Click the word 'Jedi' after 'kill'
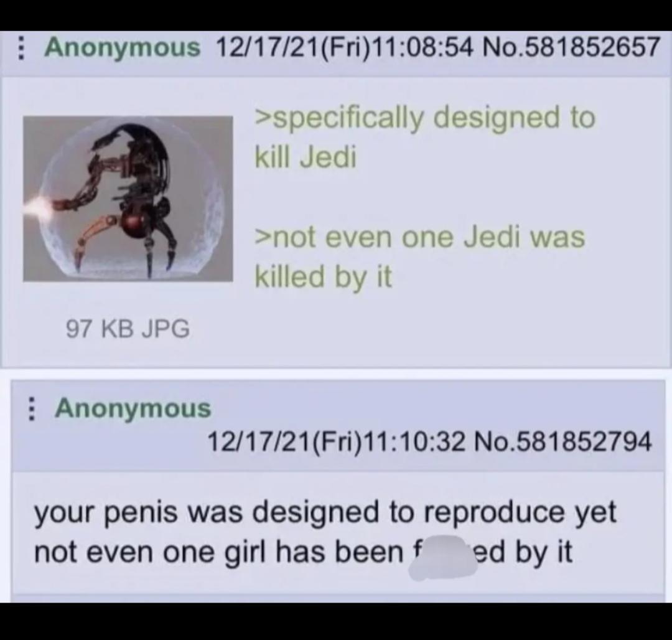This screenshot has width=672, height=640. pos(327,158)
